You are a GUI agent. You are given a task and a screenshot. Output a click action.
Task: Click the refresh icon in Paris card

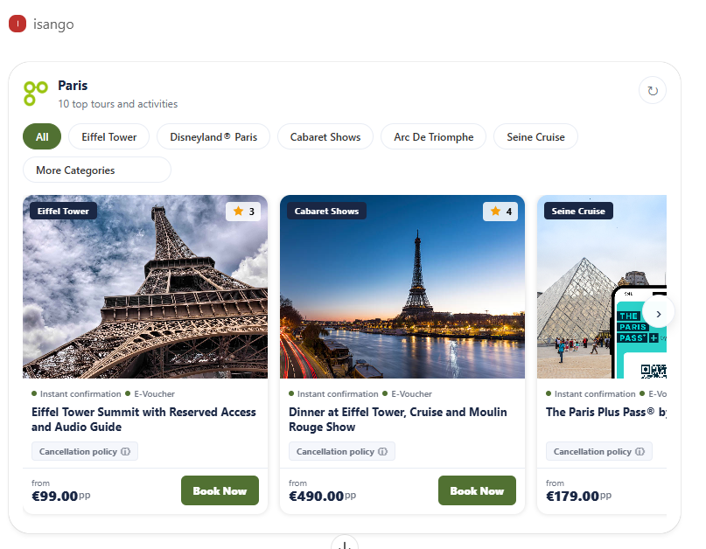point(652,91)
